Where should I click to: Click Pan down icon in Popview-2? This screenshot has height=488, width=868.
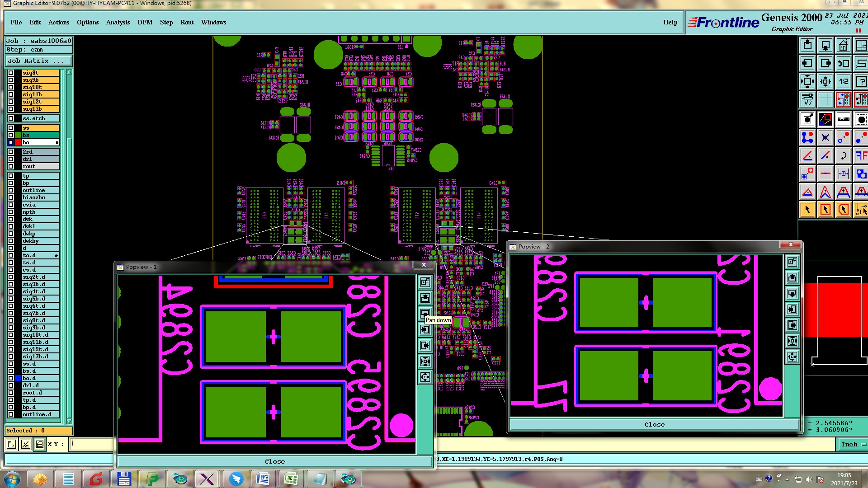click(792, 294)
